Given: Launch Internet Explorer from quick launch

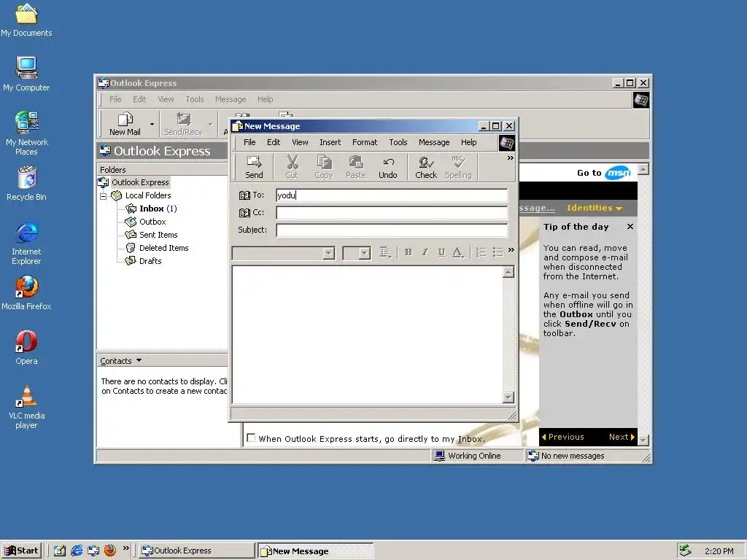Looking at the screenshot, I should pyautogui.click(x=77, y=551).
